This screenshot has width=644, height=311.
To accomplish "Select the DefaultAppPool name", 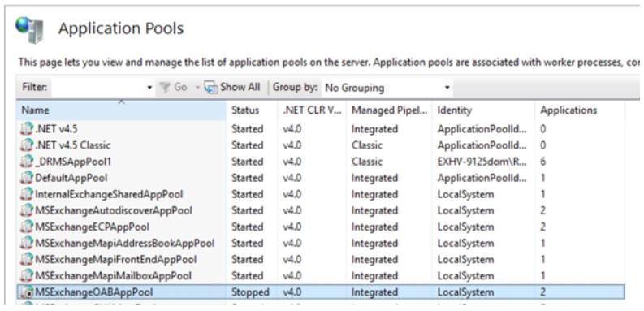I will coord(71,179).
